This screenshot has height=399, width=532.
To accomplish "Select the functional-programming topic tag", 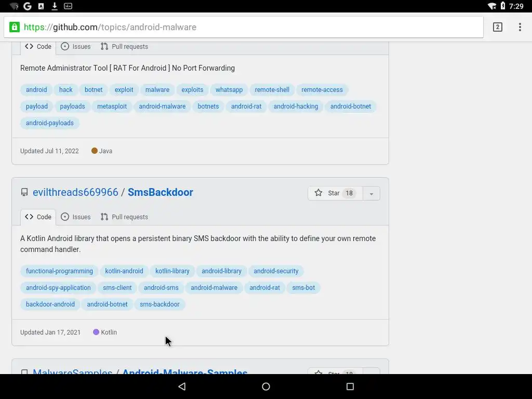I will [x=59, y=271].
